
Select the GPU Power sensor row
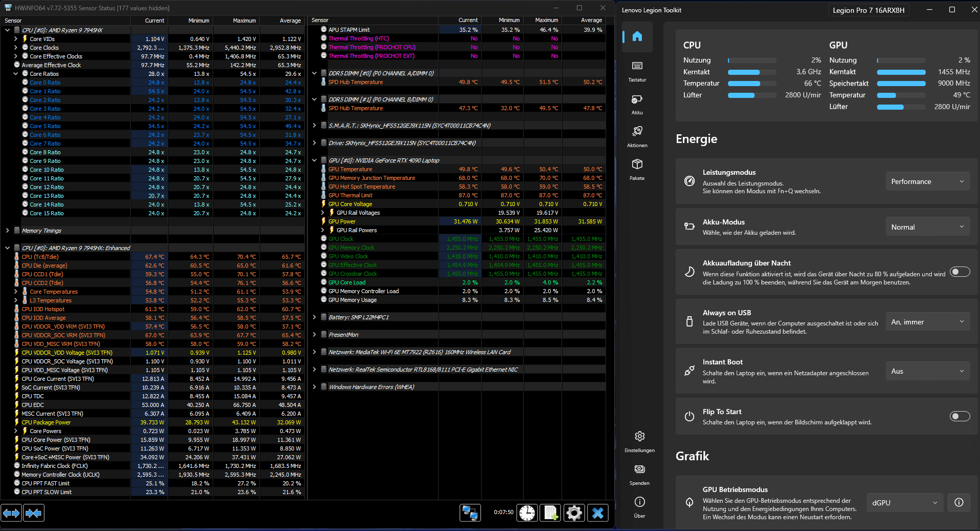457,221
